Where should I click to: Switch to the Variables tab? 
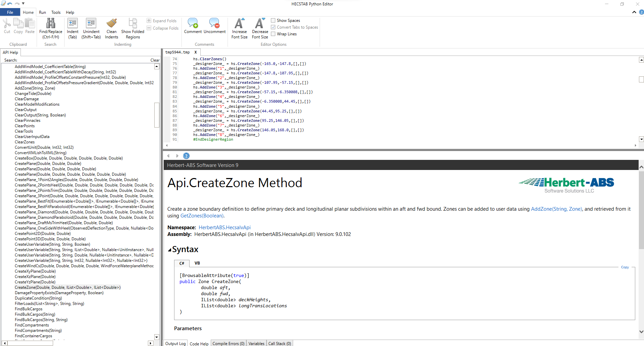click(x=256, y=343)
